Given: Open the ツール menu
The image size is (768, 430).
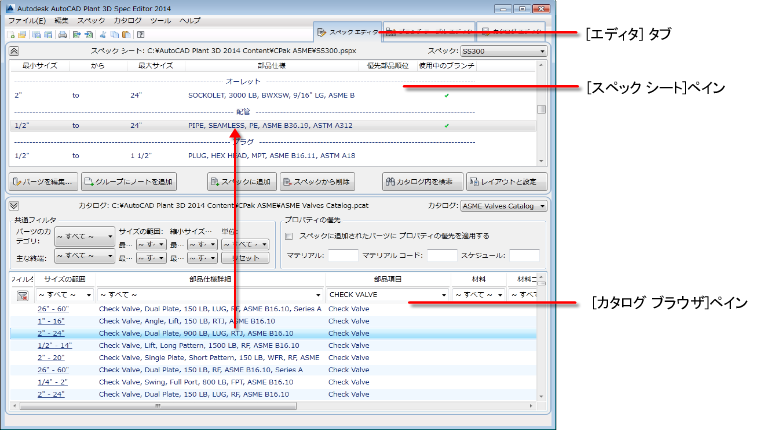Looking at the screenshot, I should pyautogui.click(x=160, y=21).
